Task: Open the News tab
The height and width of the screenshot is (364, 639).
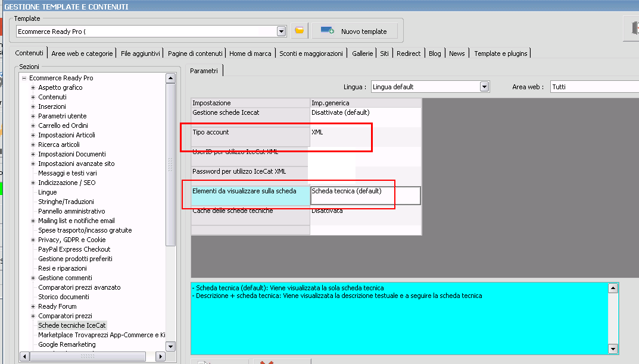Action: click(x=457, y=54)
